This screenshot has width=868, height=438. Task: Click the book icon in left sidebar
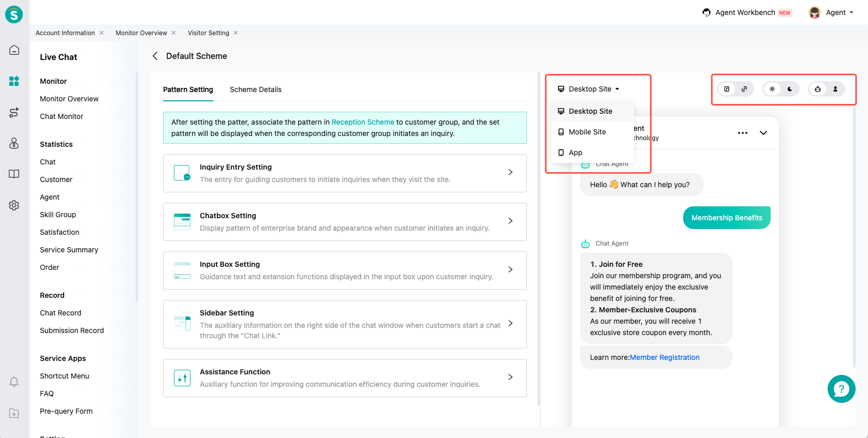14,174
